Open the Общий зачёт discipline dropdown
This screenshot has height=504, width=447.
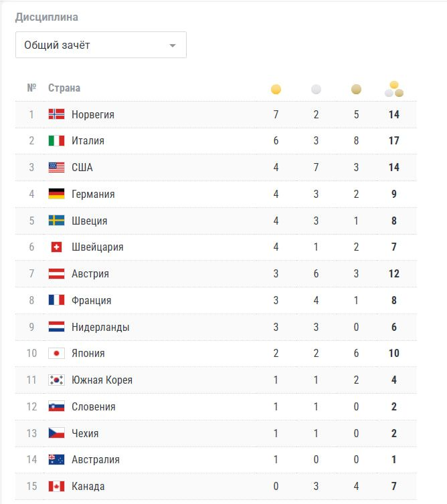coord(100,45)
